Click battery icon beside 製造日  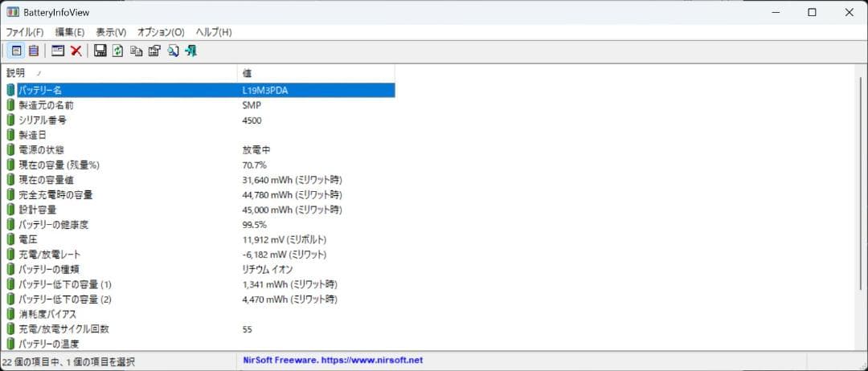10,135
